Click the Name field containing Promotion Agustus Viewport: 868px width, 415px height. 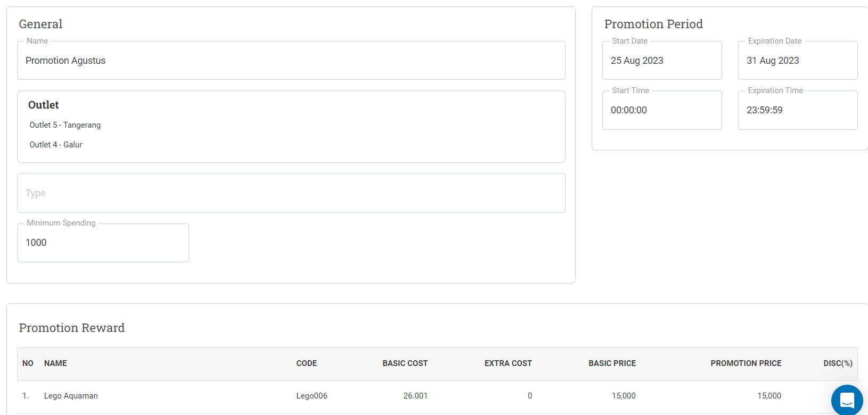click(291, 61)
